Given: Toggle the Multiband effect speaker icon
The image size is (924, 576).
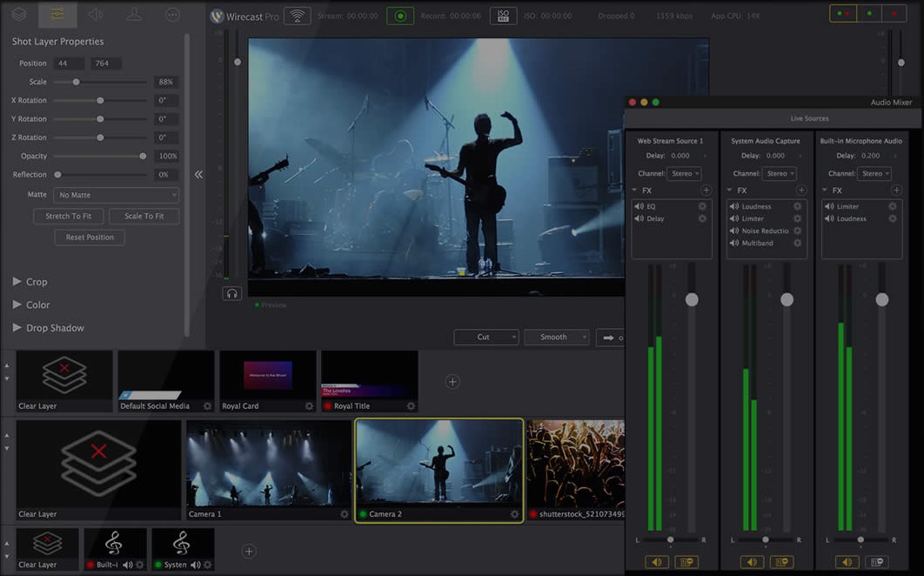Looking at the screenshot, I should point(734,243).
